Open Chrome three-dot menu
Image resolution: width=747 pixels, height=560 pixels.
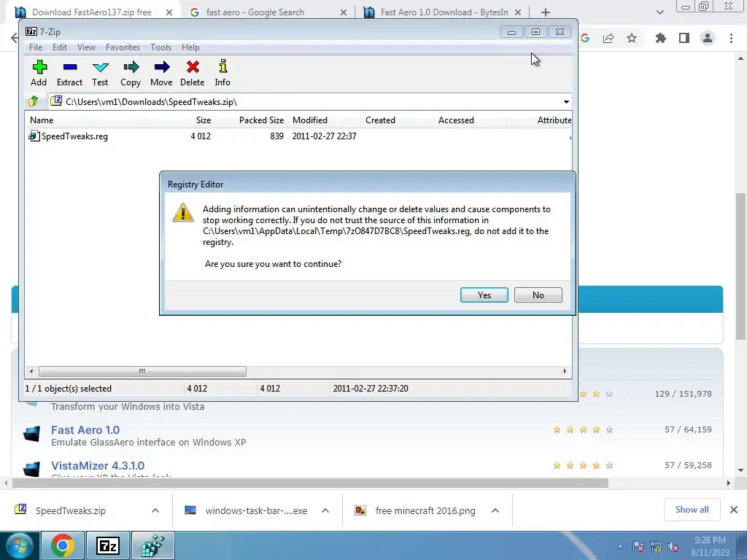(x=731, y=38)
